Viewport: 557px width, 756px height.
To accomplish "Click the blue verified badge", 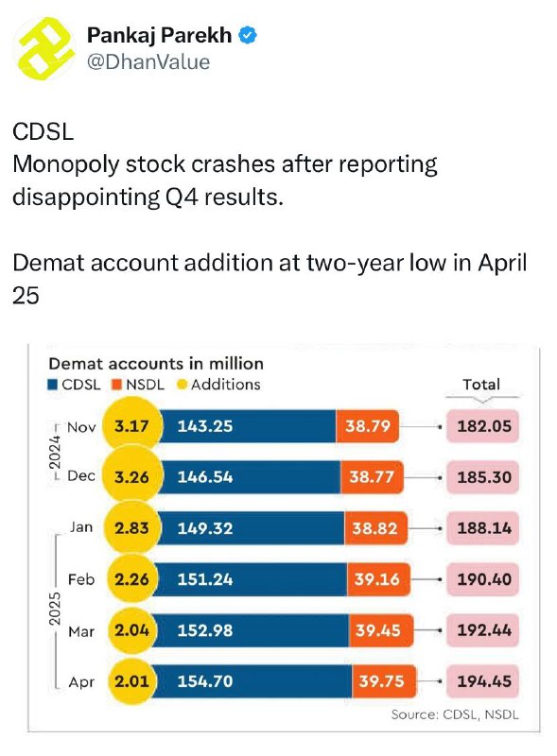I will [248, 35].
